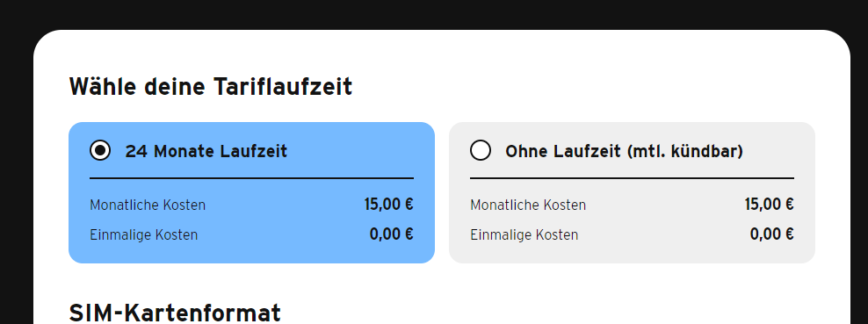
Task: Click the '24 Monate Laufzeit' label text
Action: point(206,151)
